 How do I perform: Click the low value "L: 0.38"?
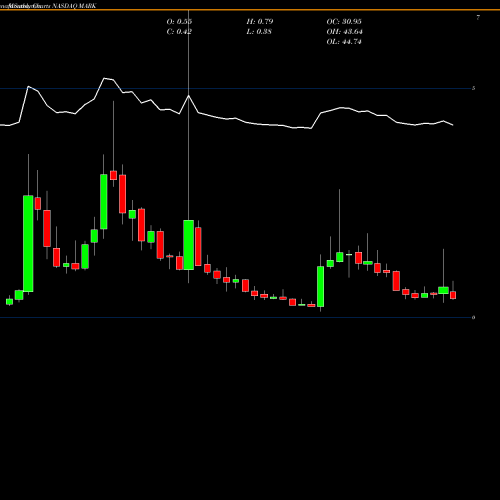pyautogui.click(x=259, y=32)
